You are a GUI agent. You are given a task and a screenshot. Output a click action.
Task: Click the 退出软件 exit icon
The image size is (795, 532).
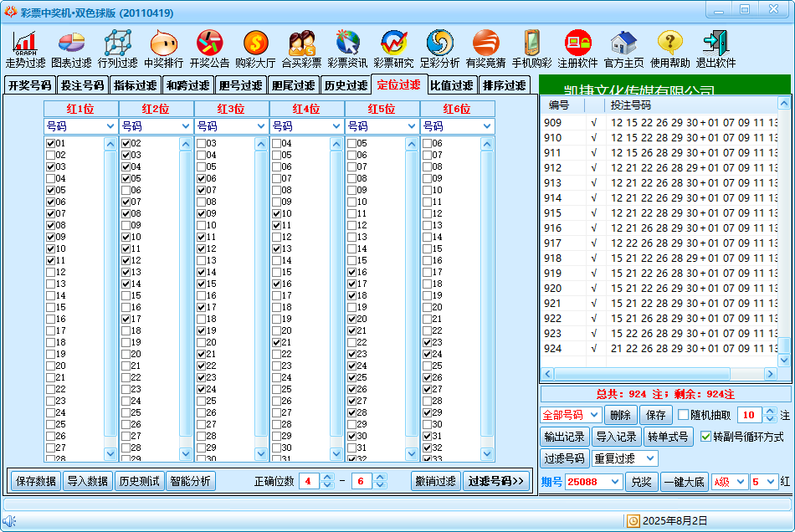pos(715,43)
